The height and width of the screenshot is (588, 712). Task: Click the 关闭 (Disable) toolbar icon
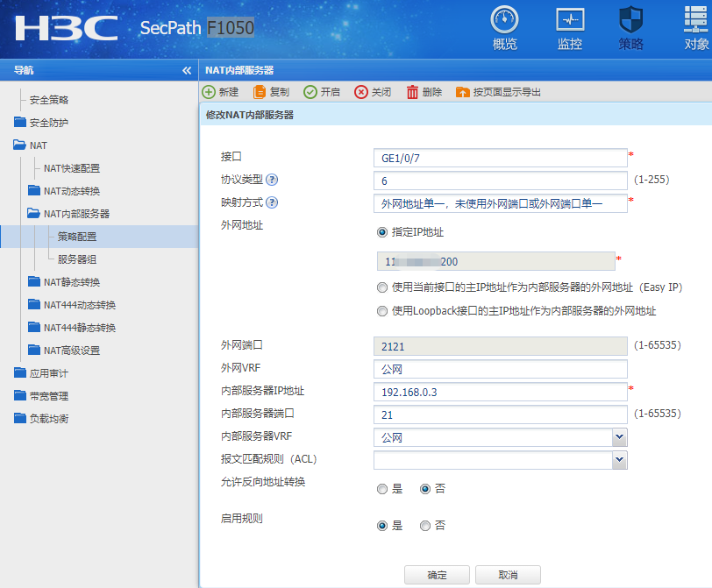pos(361,92)
